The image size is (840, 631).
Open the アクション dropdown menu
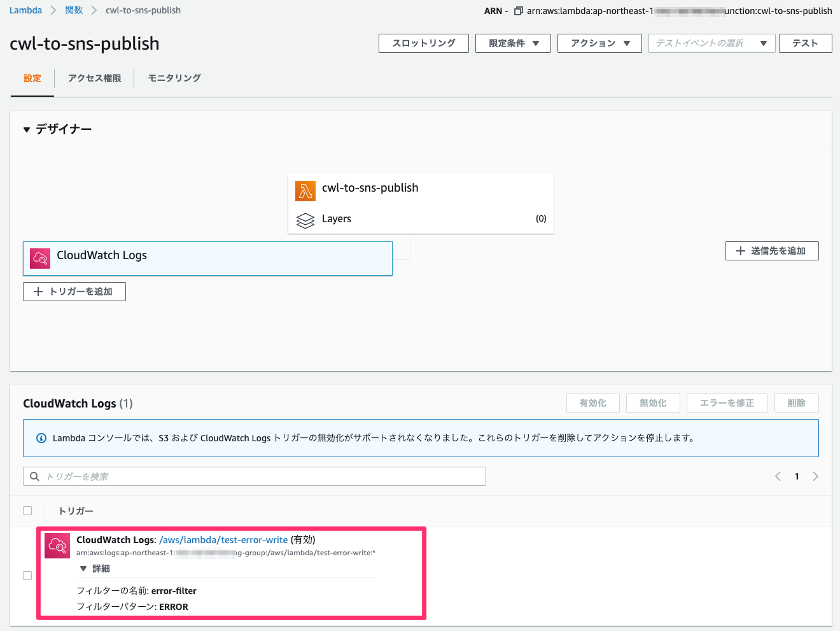pos(599,43)
